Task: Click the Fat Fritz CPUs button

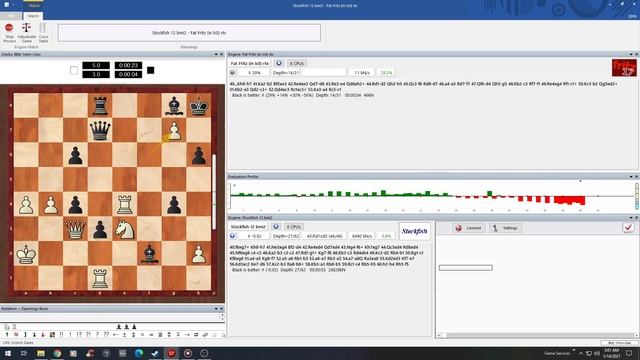Action: click(296, 63)
